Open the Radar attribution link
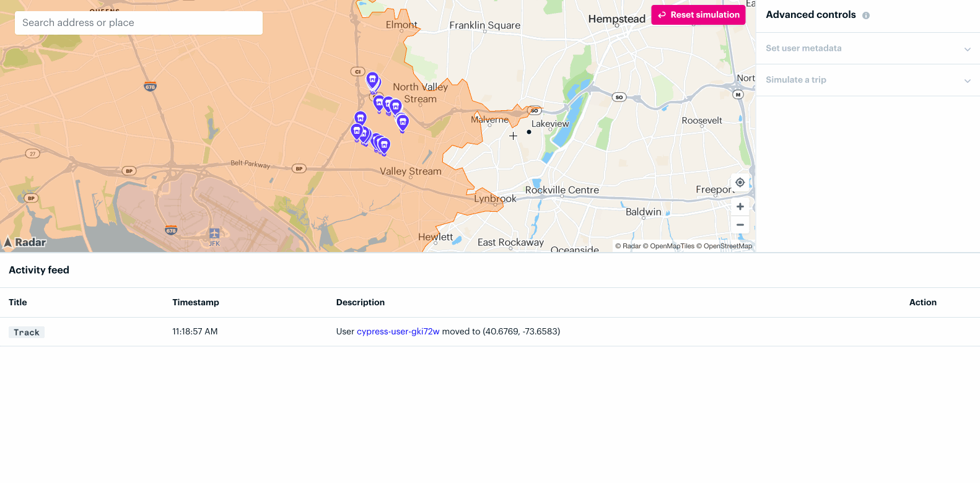Image resolution: width=980 pixels, height=483 pixels. pos(628,246)
